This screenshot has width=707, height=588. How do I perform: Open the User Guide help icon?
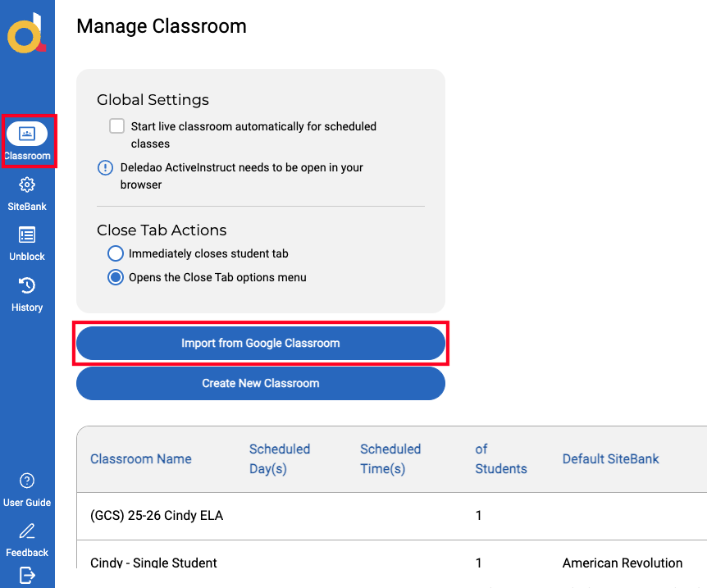click(27, 481)
